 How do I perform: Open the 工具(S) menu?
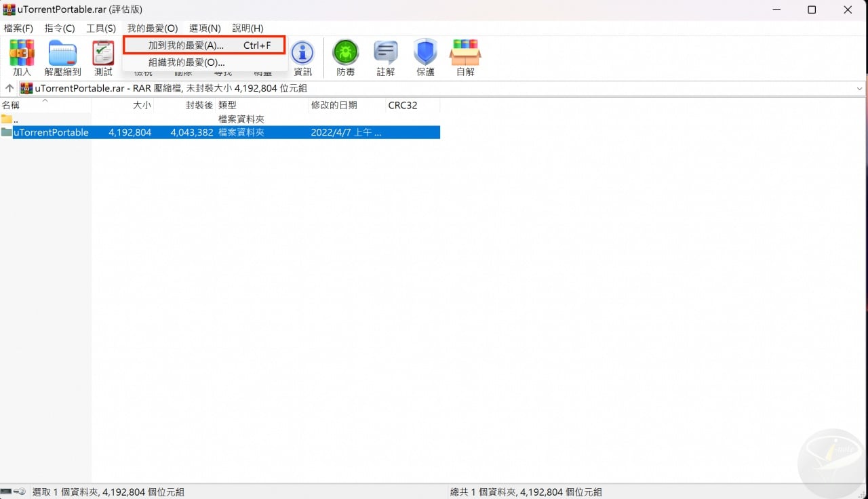point(100,28)
